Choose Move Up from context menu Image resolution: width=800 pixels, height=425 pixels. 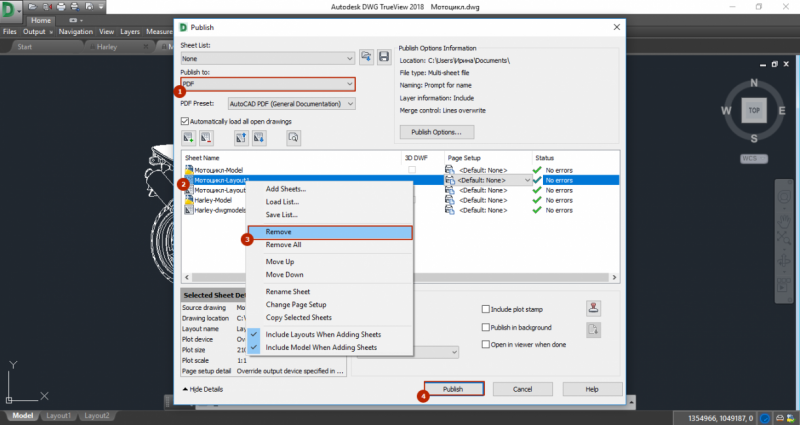point(280,262)
